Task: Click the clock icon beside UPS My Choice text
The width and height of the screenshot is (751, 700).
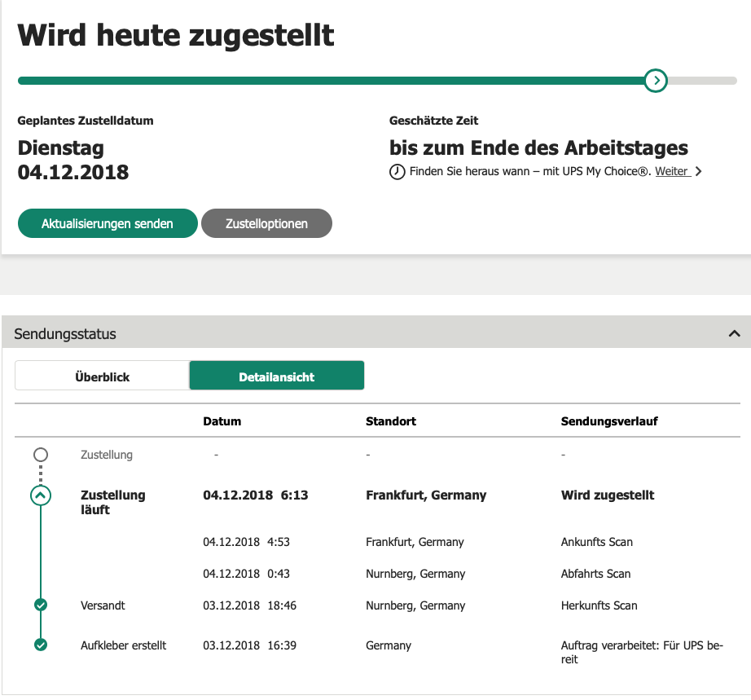Action: pyautogui.click(x=397, y=172)
